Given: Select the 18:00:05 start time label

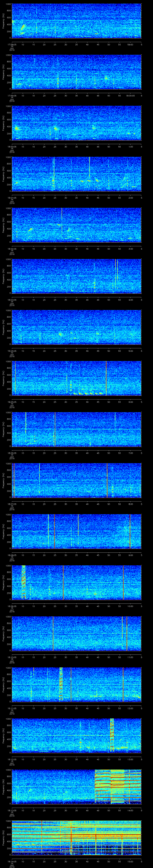Looking at the screenshot, I should pos(12,147).
